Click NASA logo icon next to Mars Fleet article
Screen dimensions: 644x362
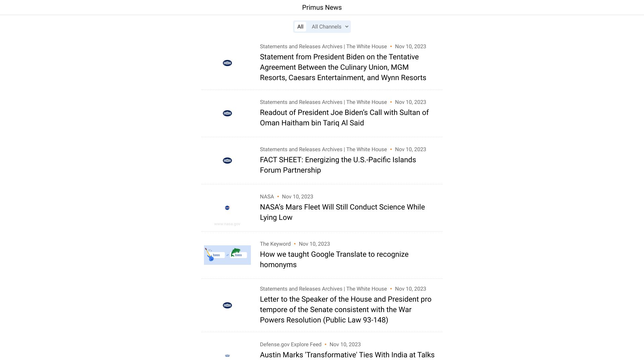[x=227, y=208]
